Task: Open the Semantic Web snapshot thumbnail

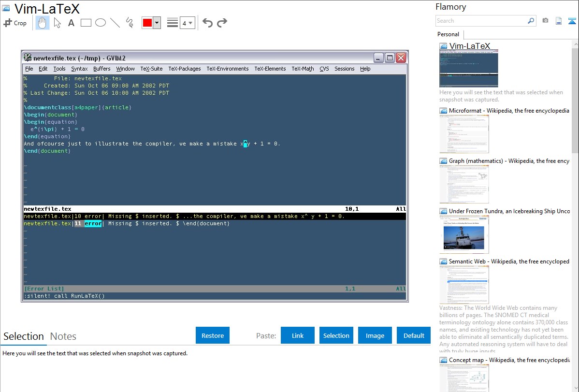Action: (464, 285)
